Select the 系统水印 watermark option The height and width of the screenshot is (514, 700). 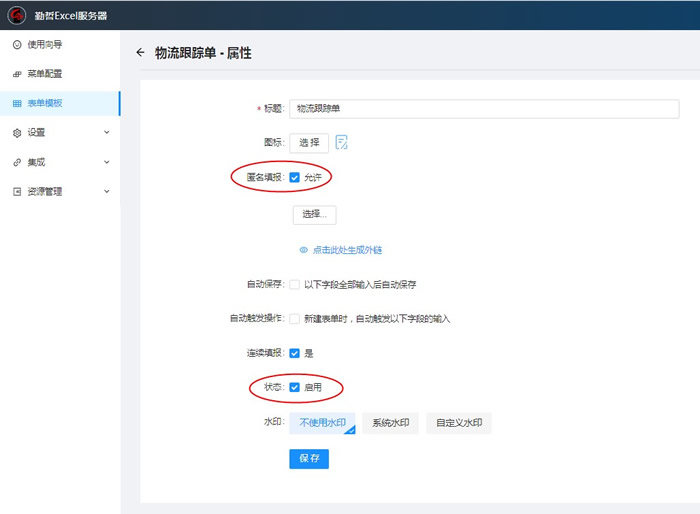click(390, 423)
